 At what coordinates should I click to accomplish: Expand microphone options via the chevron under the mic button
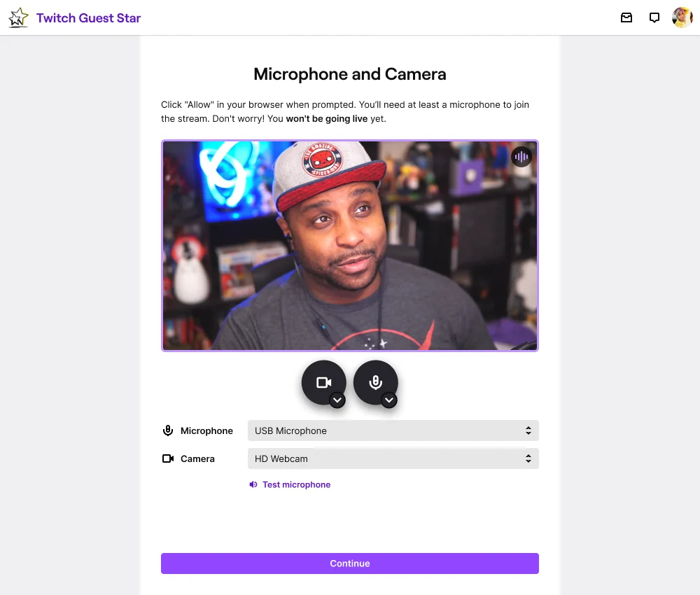point(388,400)
